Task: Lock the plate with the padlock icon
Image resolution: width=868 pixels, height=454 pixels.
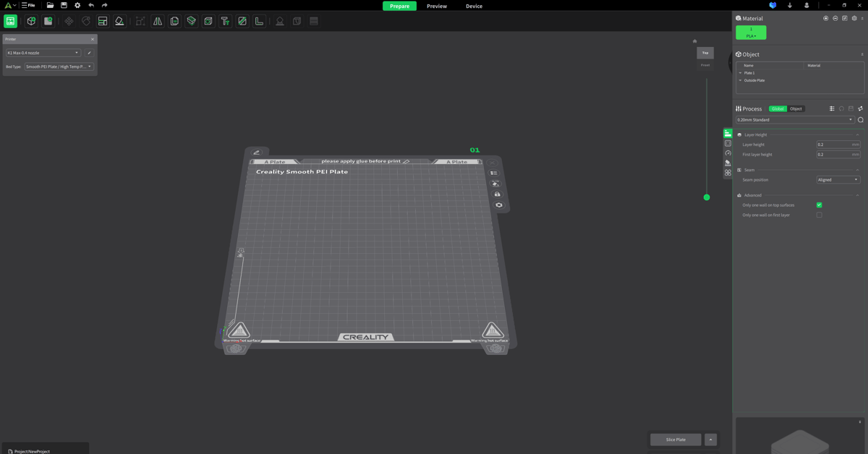Action: pyautogui.click(x=497, y=194)
